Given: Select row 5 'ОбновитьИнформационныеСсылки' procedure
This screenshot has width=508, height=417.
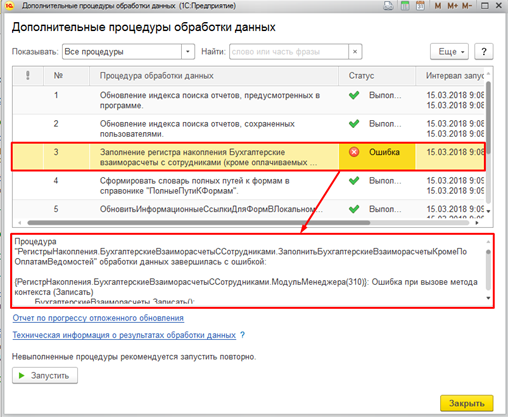Looking at the screenshot, I should 249,209.
